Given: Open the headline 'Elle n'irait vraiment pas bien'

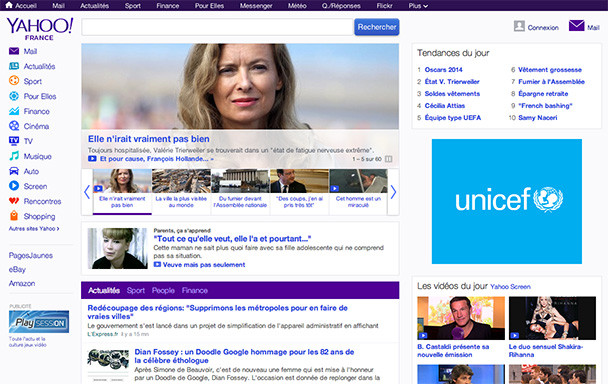Looking at the screenshot, I should 149,139.
